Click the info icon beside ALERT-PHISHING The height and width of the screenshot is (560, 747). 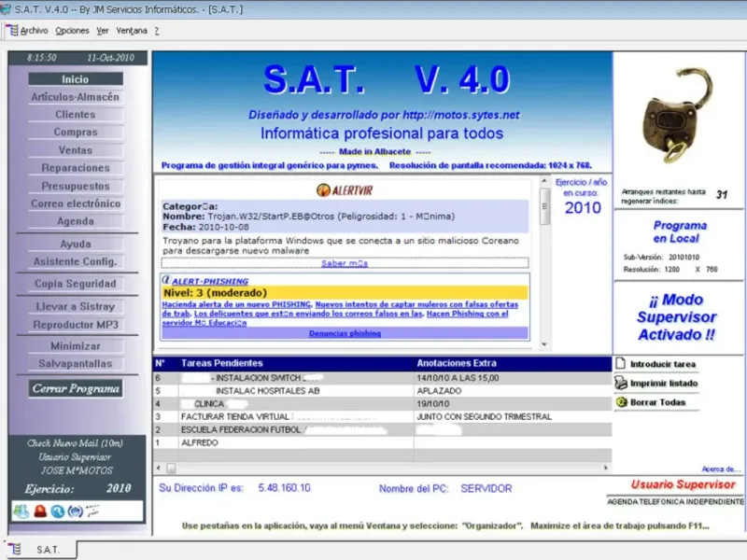(166, 280)
